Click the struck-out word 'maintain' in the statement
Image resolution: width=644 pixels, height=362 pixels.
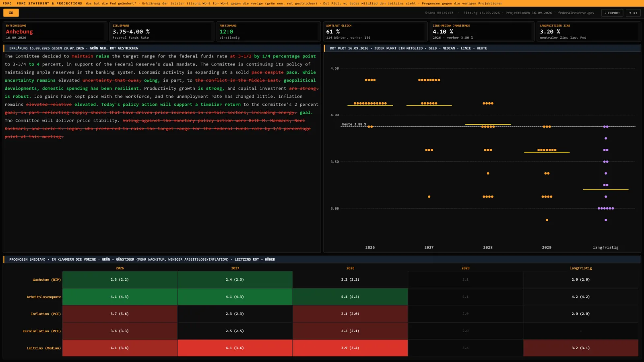(x=83, y=56)
